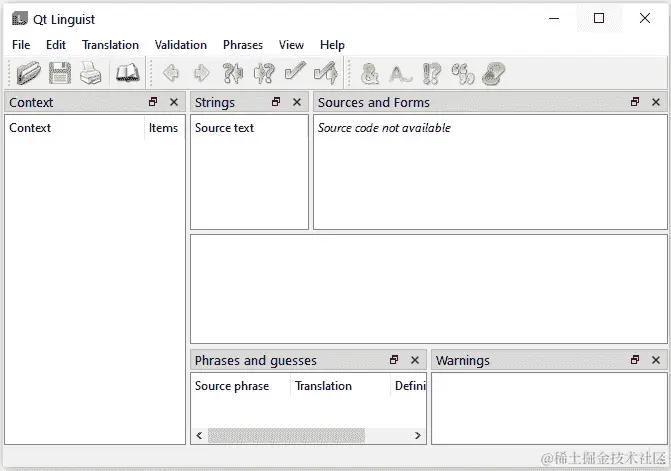Click inside the translation editor area

pyautogui.click(x=429, y=289)
